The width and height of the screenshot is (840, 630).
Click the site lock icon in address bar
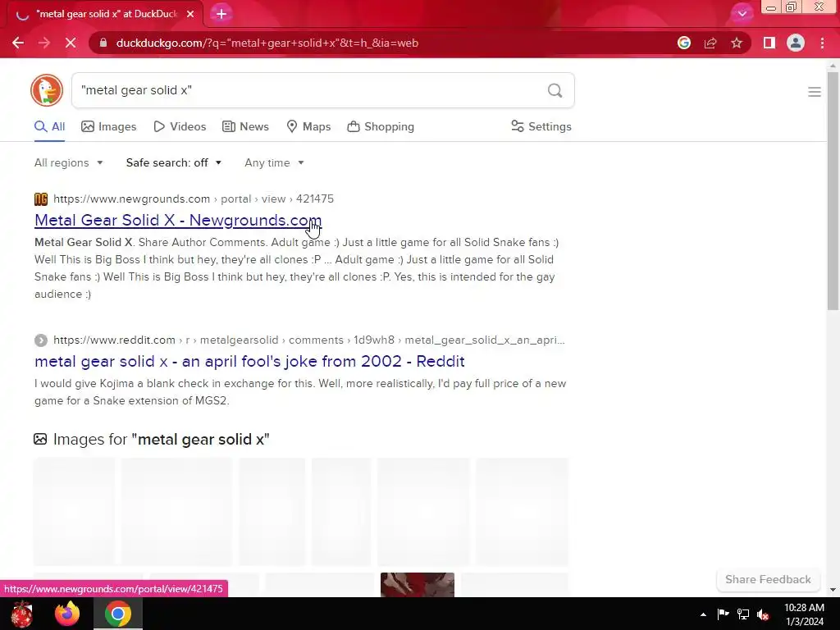[x=103, y=43]
